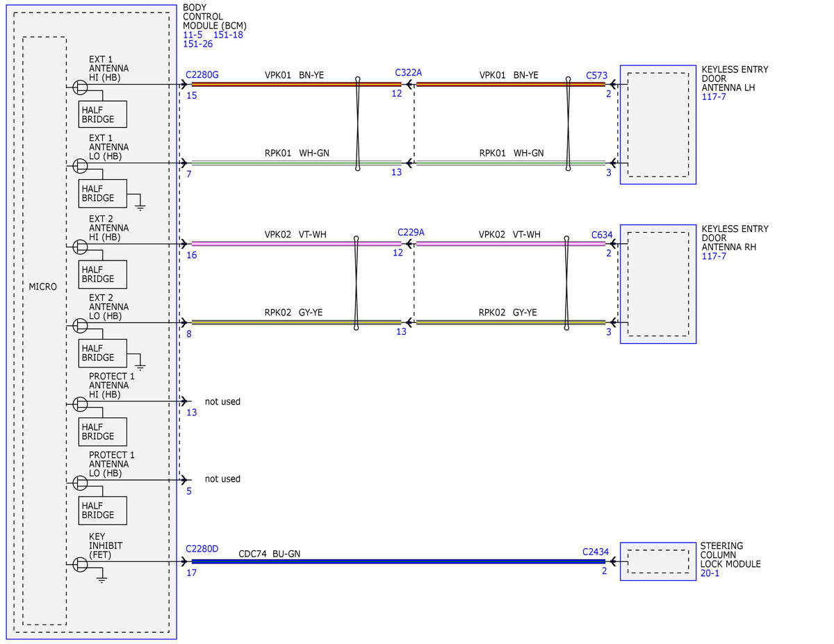Screen dimensions: 834x644
Task: Click connector link C2434
Action: coord(596,552)
